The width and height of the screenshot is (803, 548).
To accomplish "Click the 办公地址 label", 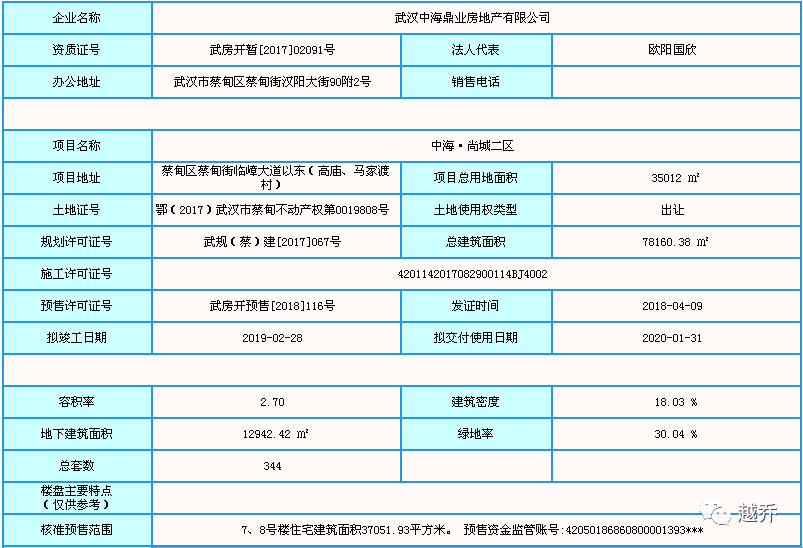I will [76, 81].
